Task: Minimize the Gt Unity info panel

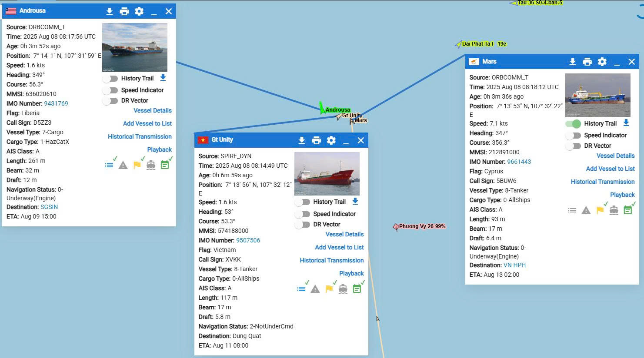Action: pos(346,140)
